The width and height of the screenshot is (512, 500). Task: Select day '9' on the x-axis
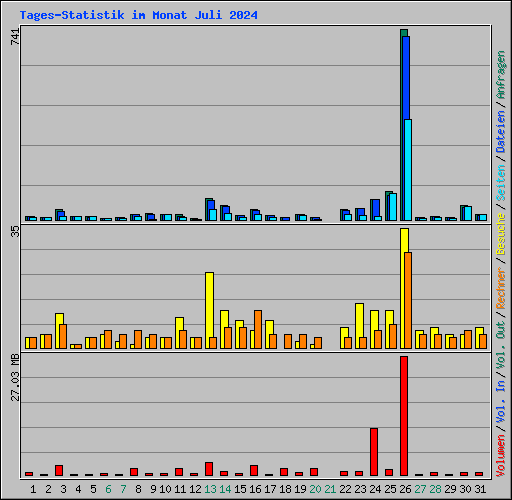(153, 489)
